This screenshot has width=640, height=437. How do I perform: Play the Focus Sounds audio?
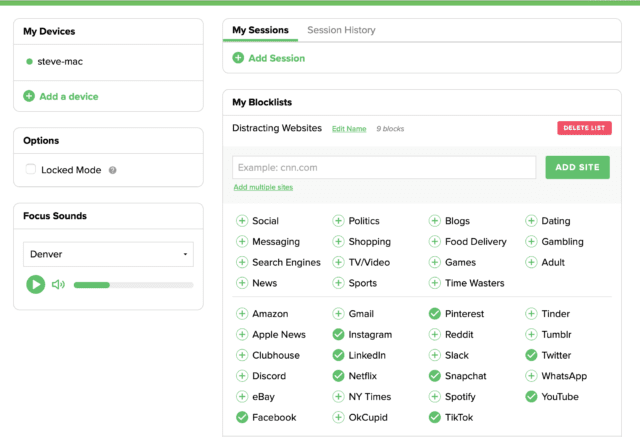(36, 284)
